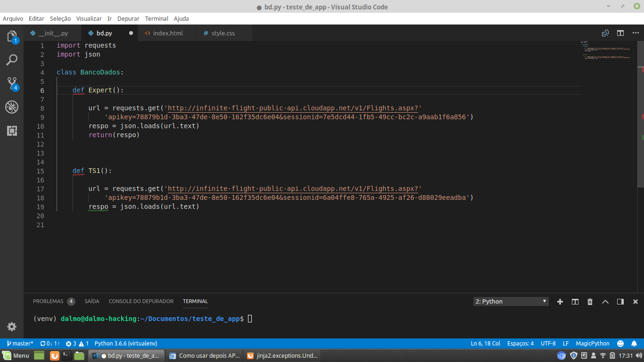Select the TERMINAL panel tab
The image size is (644, 362).
point(195,301)
